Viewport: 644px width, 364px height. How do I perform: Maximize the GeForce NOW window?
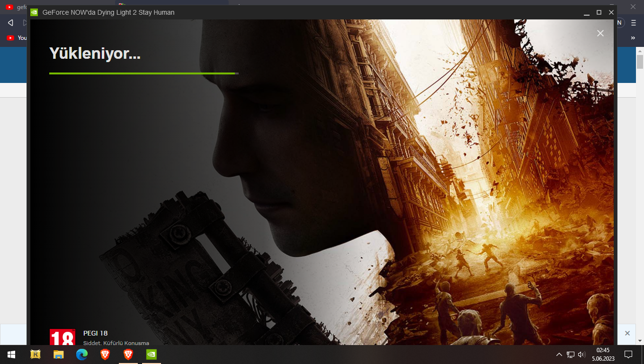coord(599,12)
